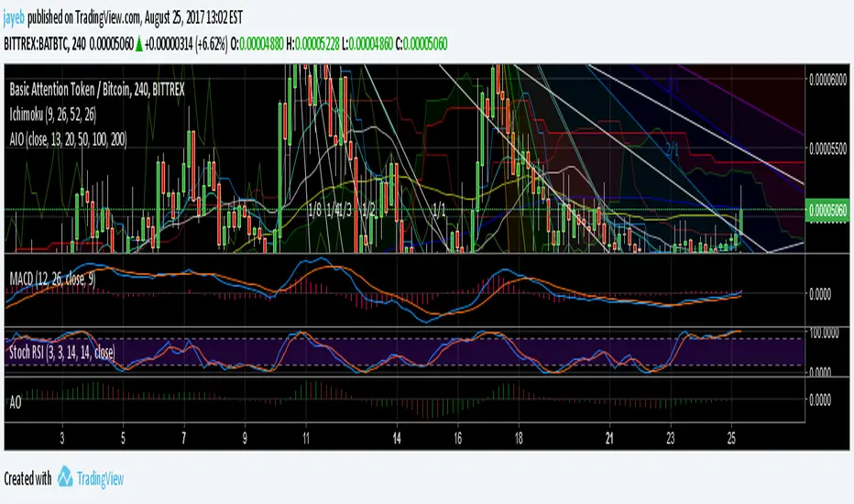Click the 0.00006000 price axis label
Screen dimensions: 854x504
click(x=827, y=80)
